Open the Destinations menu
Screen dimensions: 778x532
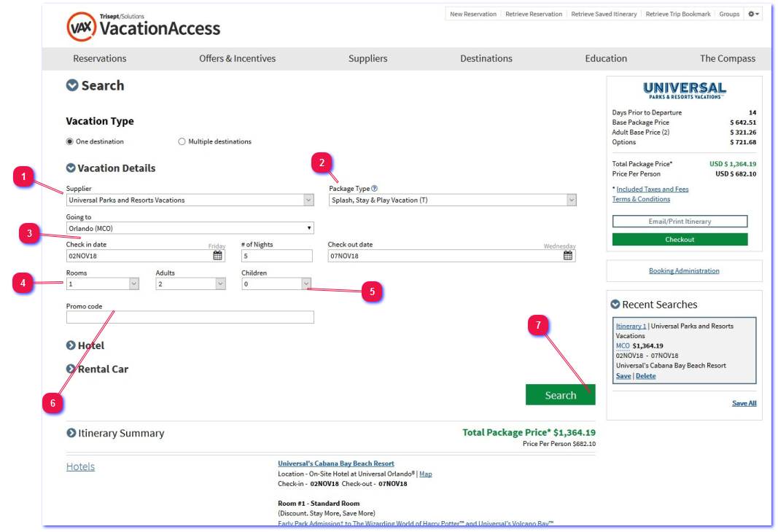tap(486, 58)
